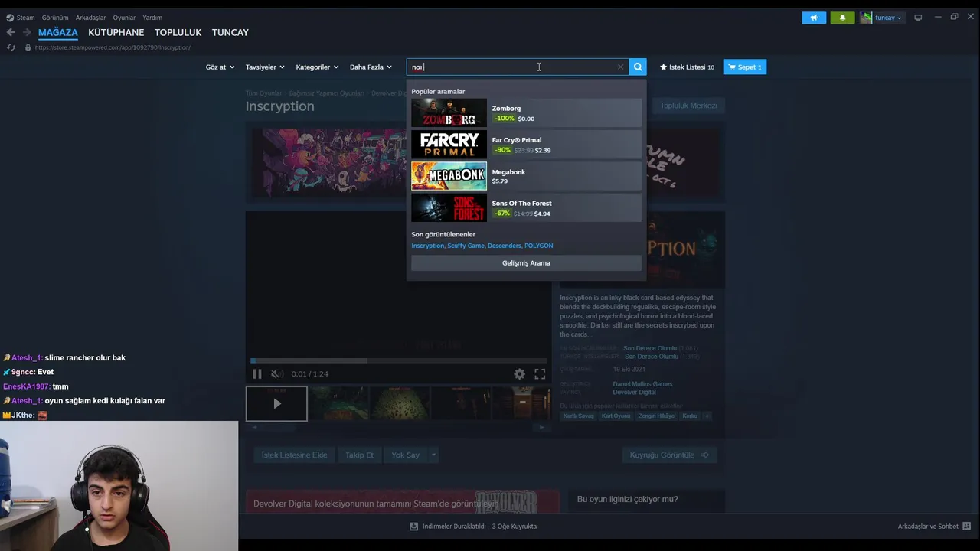The width and height of the screenshot is (980, 551).
Task: Select Zomborg search suggestion
Action: [526, 113]
